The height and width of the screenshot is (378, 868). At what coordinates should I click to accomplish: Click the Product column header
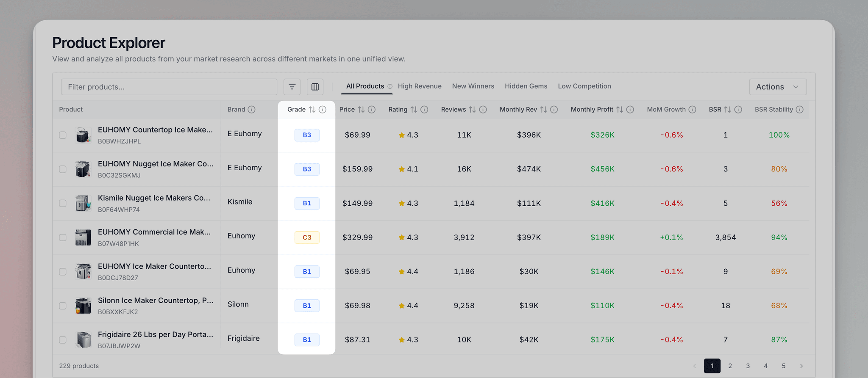71,110
